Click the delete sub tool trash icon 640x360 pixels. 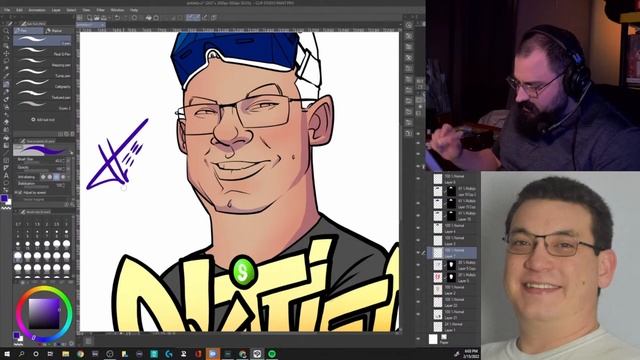pos(72,134)
